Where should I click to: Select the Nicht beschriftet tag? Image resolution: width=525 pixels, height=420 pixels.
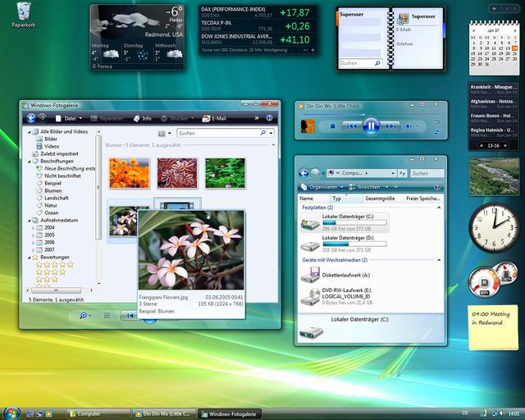coord(62,176)
